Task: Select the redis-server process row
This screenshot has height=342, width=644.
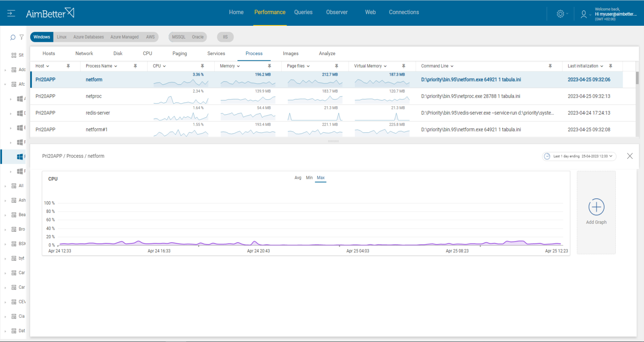Action: (332, 113)
